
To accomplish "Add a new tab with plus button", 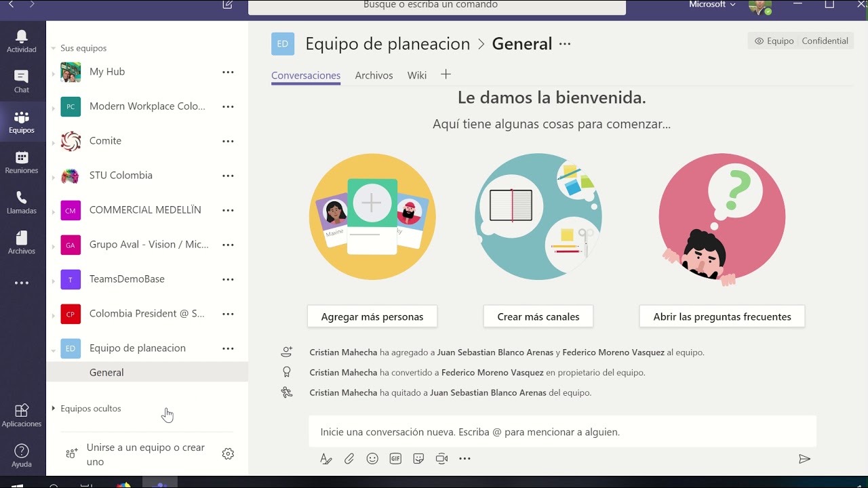I will pyautogui.click(x=446, y=75).
